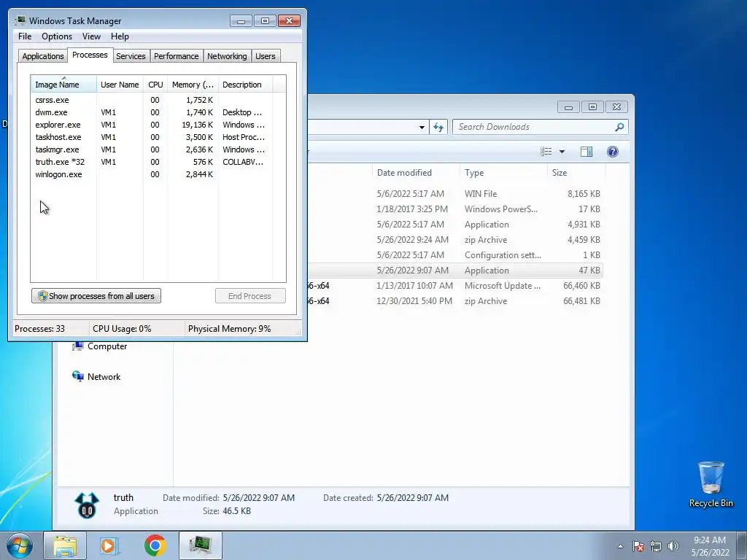Change view using the view icon in Explorer
The height and width of the screenshot is (560, 747).
546,152
